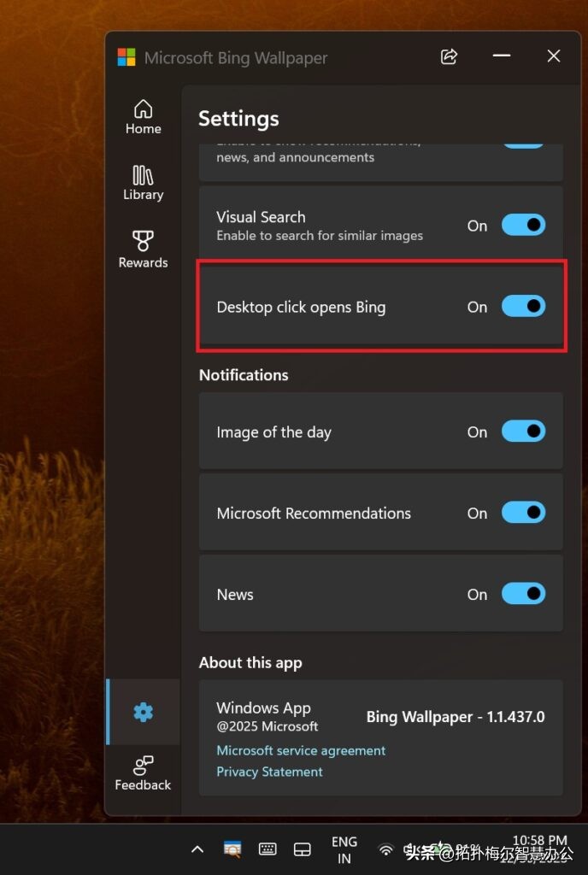The width and height of the screenshot is (588, 875).
Task: Open the Bing Wallpaper tray icon
Action: pyautogui.click(x=232, y=849)
